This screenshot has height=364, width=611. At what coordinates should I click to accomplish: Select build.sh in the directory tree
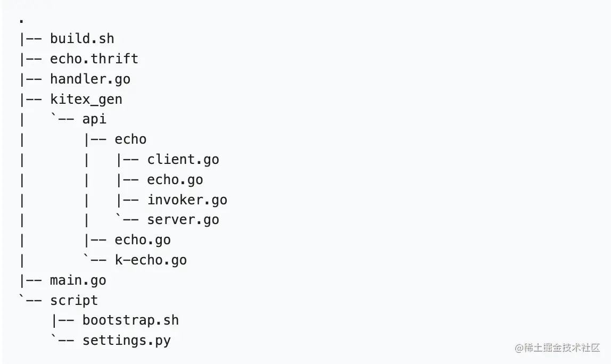coord(82,39)
